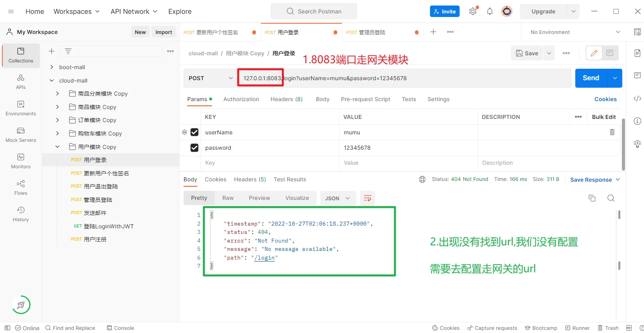The image size is (644, 333).
Task: Delete the userName parameter row
Action: (x=612, y=132)
